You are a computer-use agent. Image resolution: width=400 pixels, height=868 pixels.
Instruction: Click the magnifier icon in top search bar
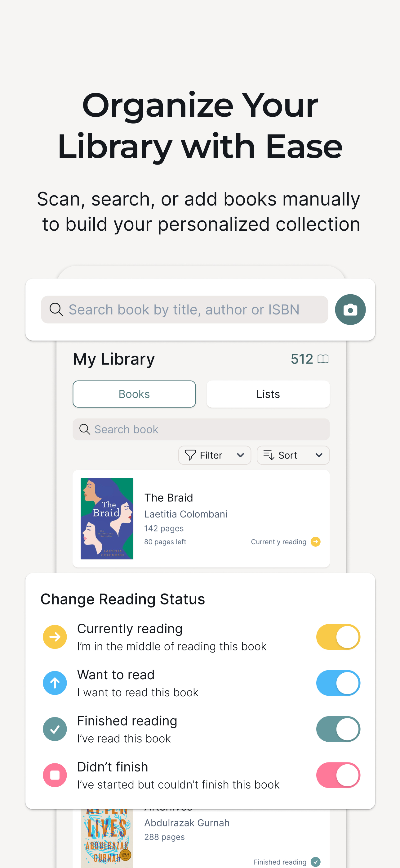(56, 309)
